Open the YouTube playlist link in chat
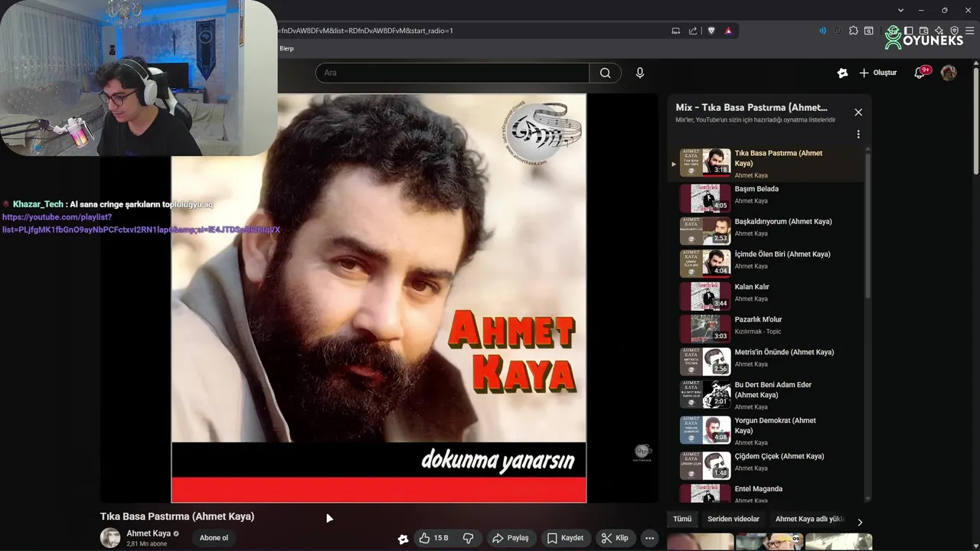980x551 pixels. click(x=141, y=223)
